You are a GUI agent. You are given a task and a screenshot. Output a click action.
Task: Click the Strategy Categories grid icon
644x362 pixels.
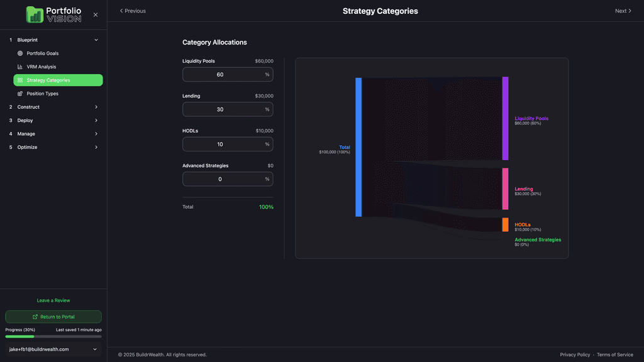pos(20,80)
